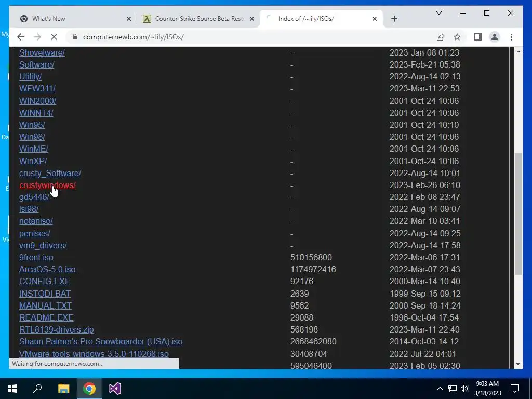
Task: Click date 2023-Feb-26 06:10
Action: 425,185
